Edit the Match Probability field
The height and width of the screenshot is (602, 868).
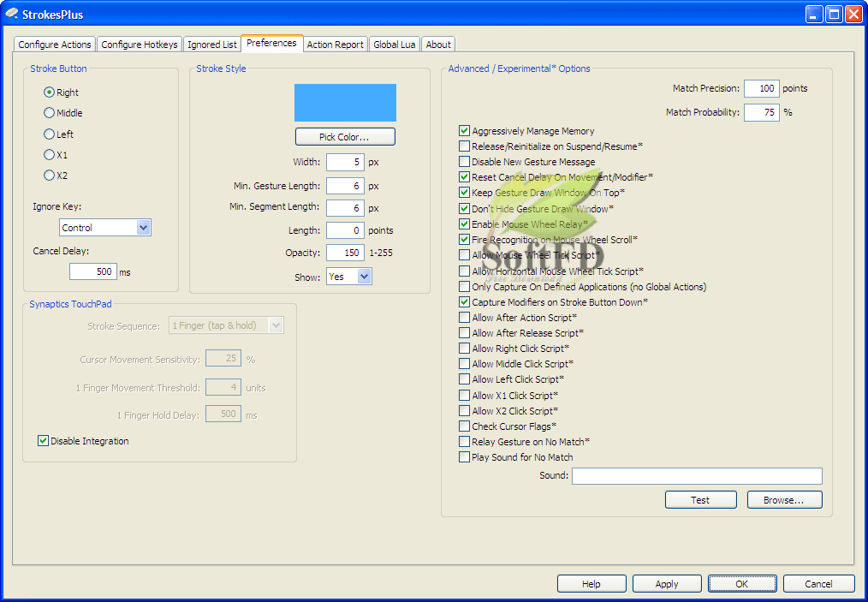tap(761, 112)
